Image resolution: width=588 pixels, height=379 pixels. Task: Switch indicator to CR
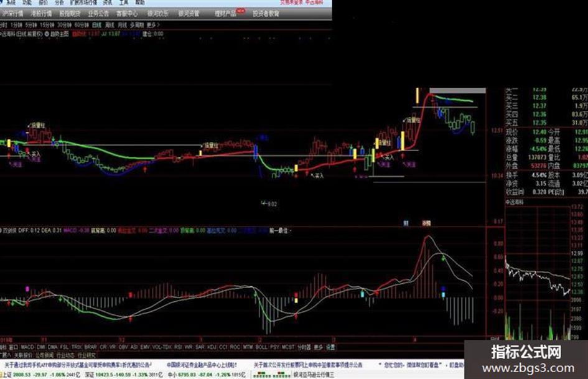point(103,347)
